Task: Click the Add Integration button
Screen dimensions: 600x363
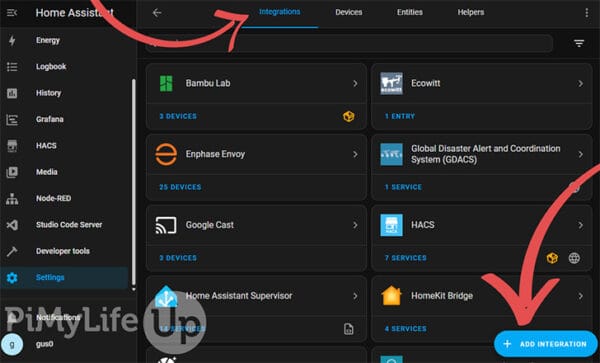Action: (x=546, y=344)
